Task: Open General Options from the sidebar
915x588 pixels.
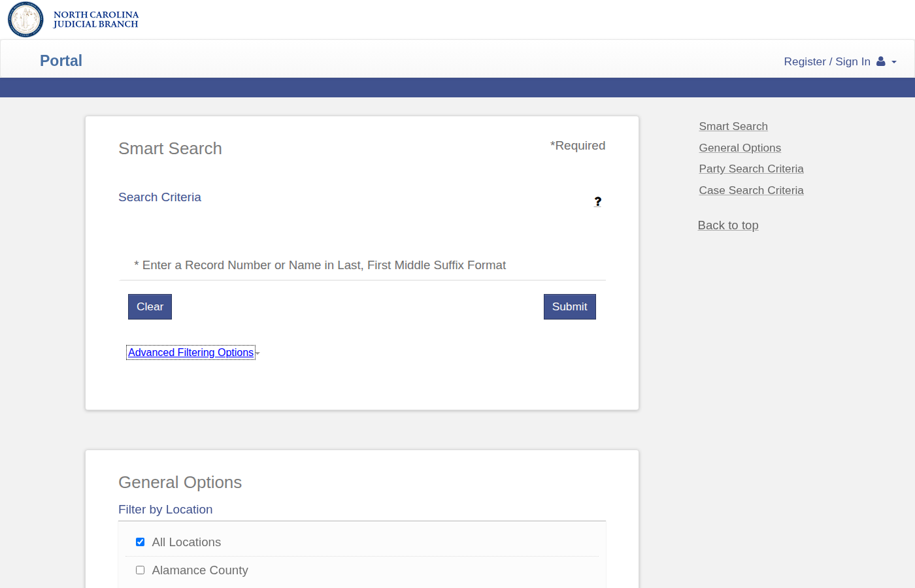Action: [x=739, y=148]
